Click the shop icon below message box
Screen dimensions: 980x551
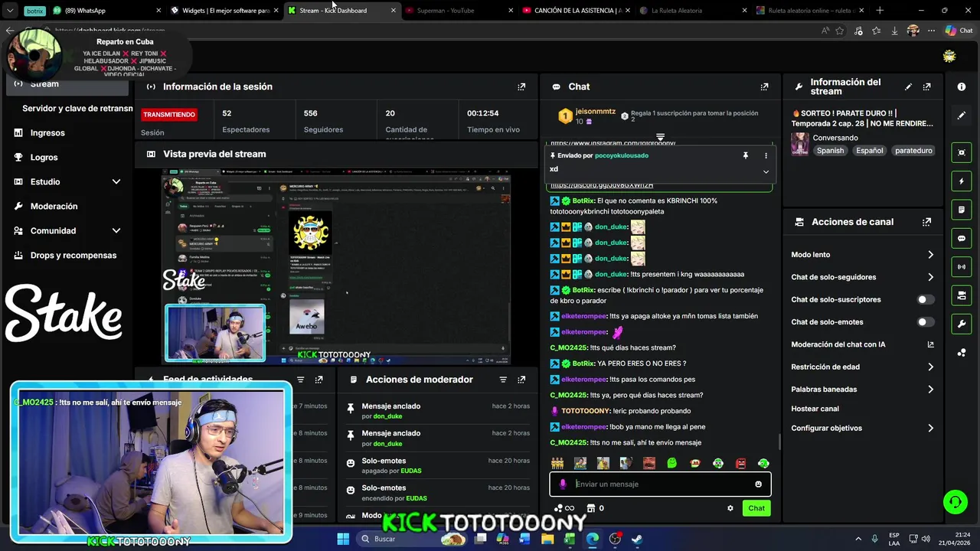590,508
